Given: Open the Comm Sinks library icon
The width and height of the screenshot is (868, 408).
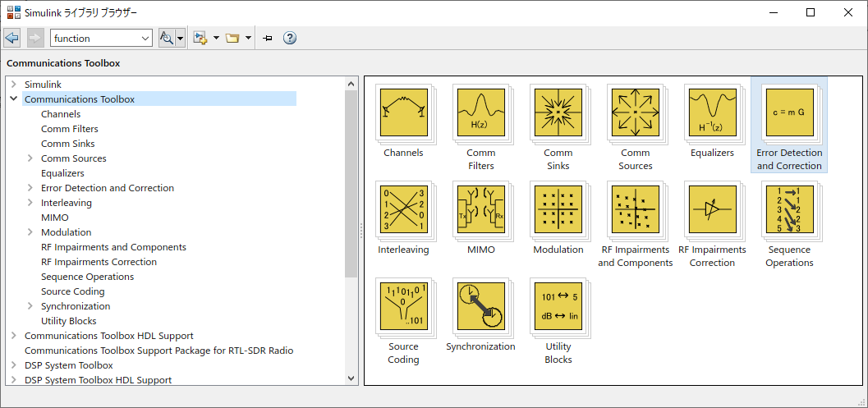Looking at the screenshot, I should point(558,112).
